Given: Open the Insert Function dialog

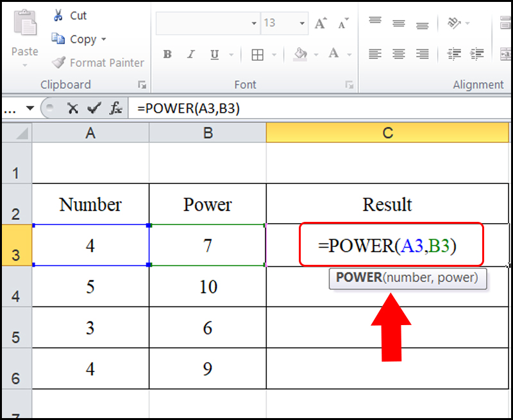Looking at the screenshot, I should [115, 108].
